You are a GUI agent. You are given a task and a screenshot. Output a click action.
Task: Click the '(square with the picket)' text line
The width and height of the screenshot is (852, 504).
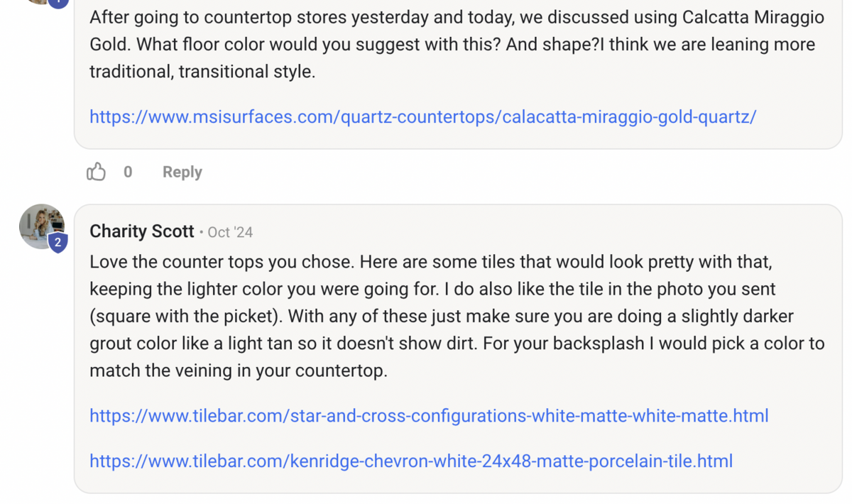tap(442, 316)
